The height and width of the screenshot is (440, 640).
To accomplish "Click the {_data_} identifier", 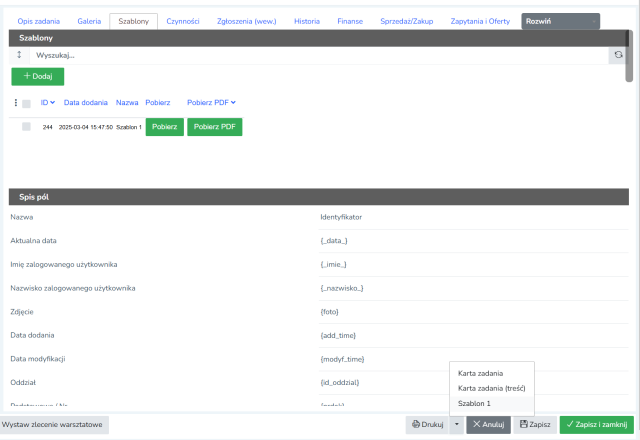I will tap(334, 241).
